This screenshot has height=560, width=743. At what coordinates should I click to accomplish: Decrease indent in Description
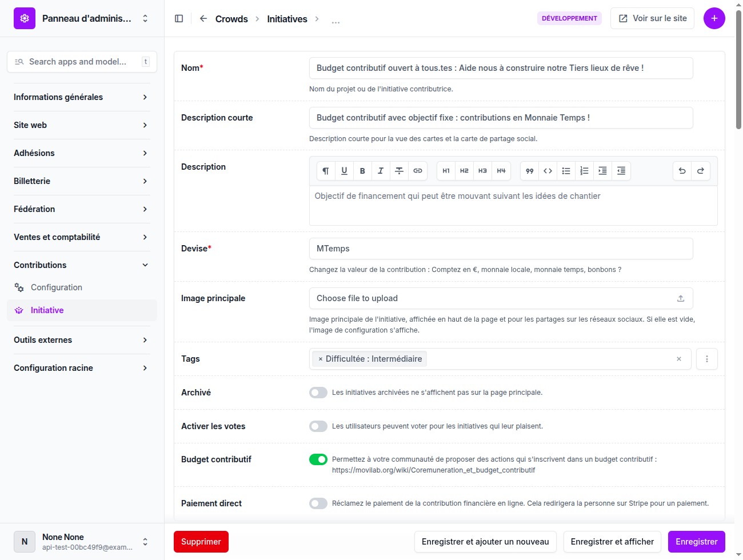point(621,171)
